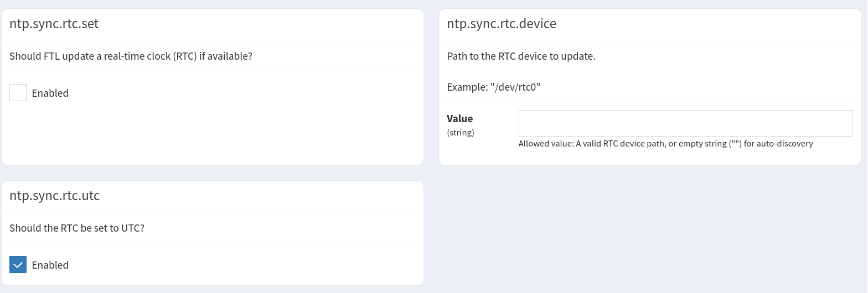This screenshot has width=868, height=293.
Task: Click 'Should the RTC be set to UTC?' text
Action: click(x=76, y=228)
